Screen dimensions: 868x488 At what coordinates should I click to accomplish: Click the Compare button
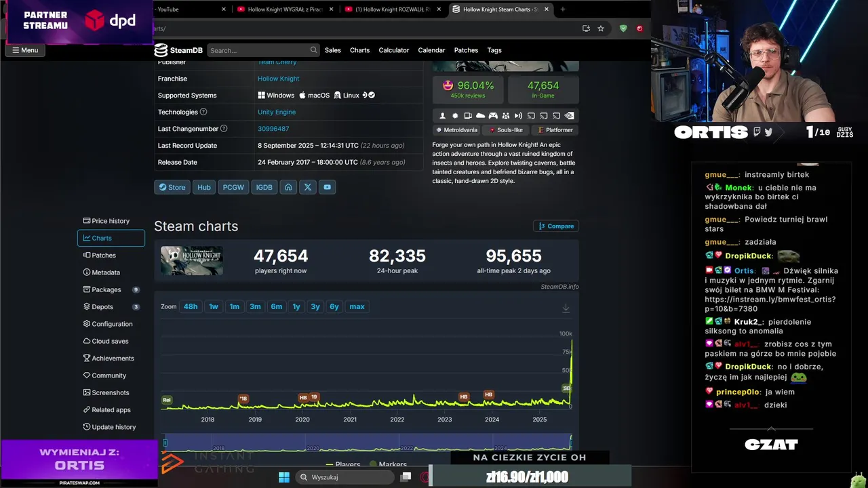[556, 226]
